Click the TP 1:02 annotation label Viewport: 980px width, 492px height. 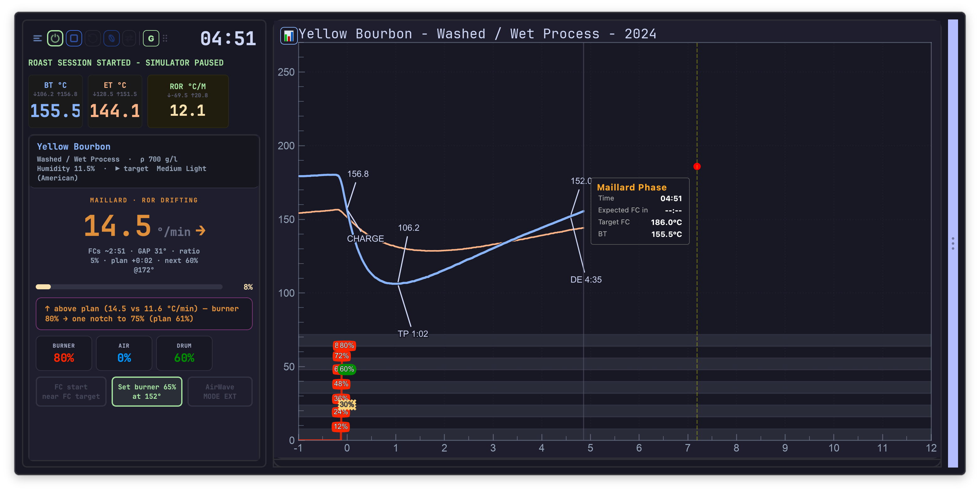(x=413, y=334)
